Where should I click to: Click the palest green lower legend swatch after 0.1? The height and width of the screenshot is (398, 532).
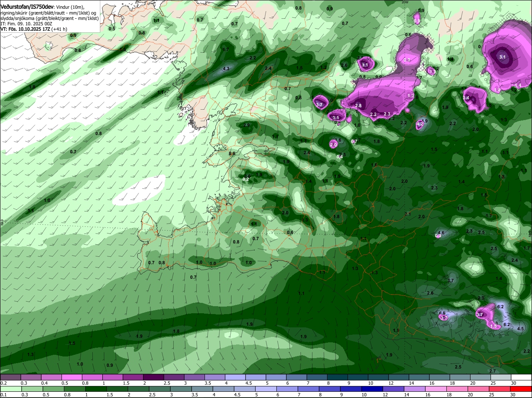point(10,389)
